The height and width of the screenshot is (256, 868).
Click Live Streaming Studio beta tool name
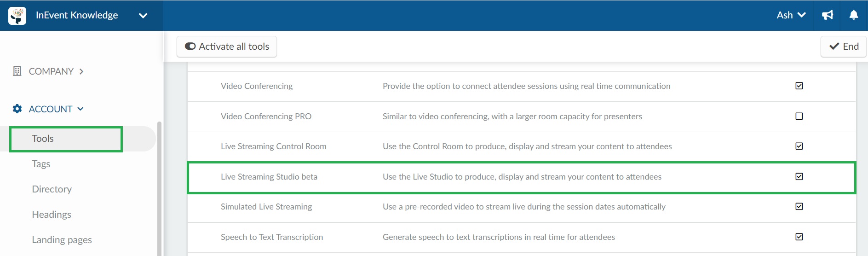pos(269,177)
